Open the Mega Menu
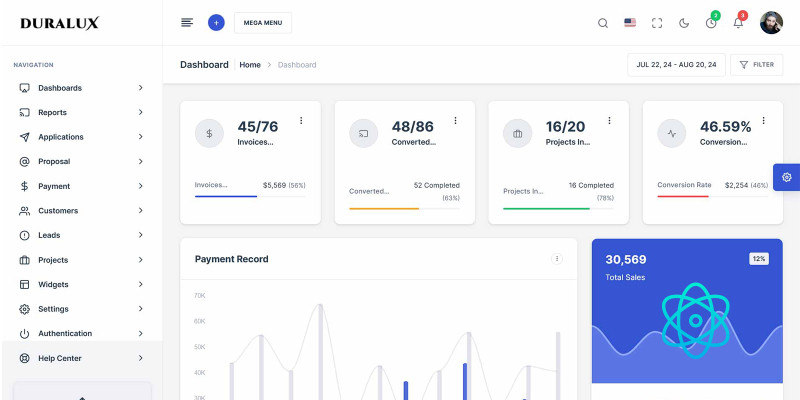This screenshot has width=800, height=400. (x=262, y=22)
